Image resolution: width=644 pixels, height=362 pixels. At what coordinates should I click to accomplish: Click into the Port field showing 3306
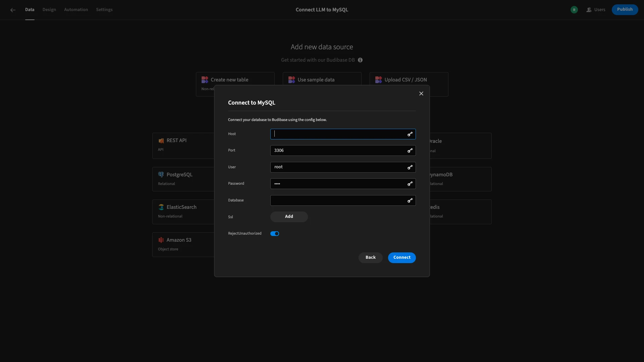coord(343,150)
